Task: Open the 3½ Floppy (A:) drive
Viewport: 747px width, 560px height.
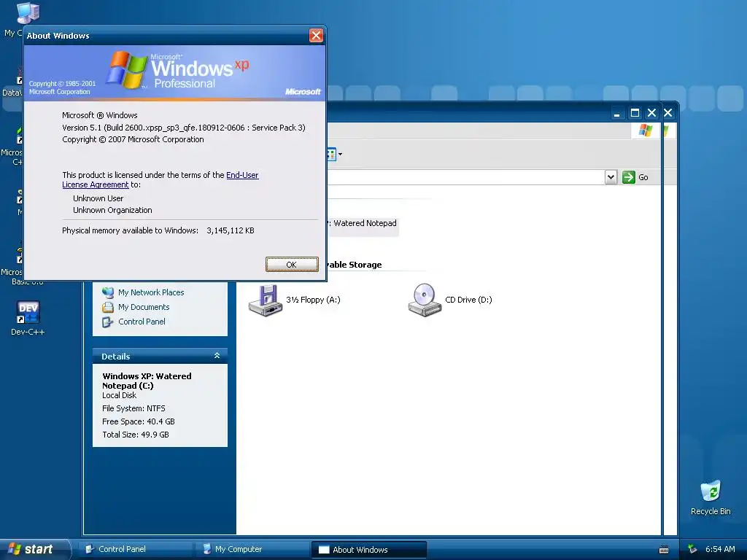Action: click(295, 300)
